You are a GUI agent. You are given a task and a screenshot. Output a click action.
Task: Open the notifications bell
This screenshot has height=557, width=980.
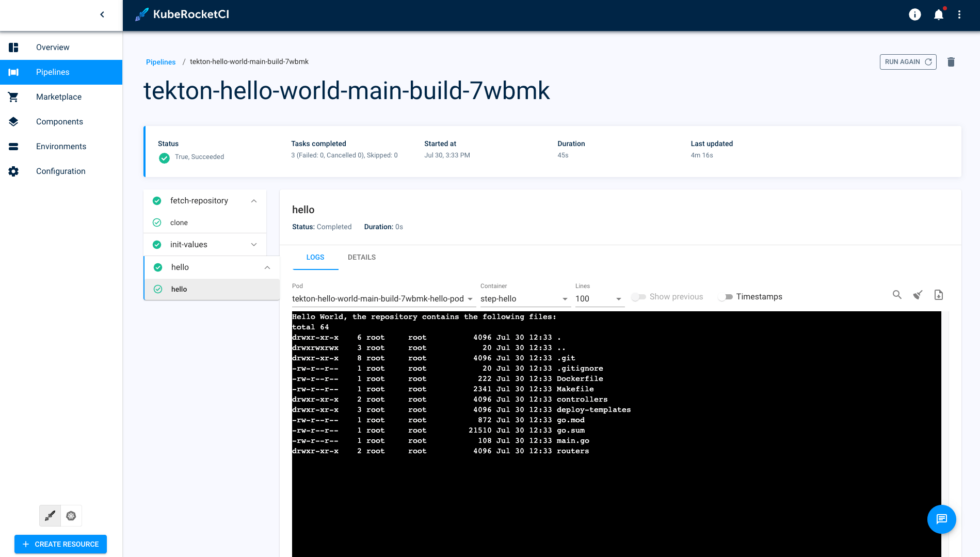938,14
